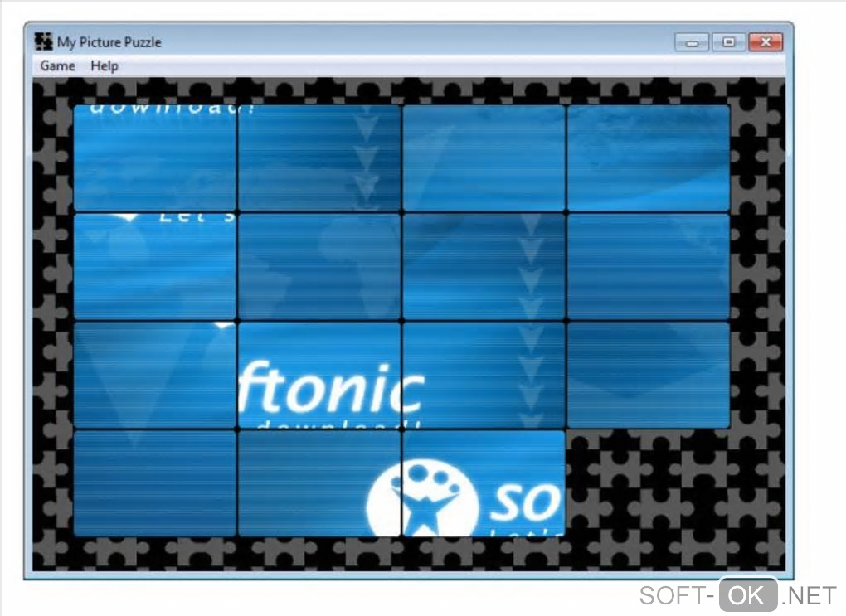Select the tile showing 'Let's' text fragment
Viewport: 846px width, 616px height.
pos(155,266)
